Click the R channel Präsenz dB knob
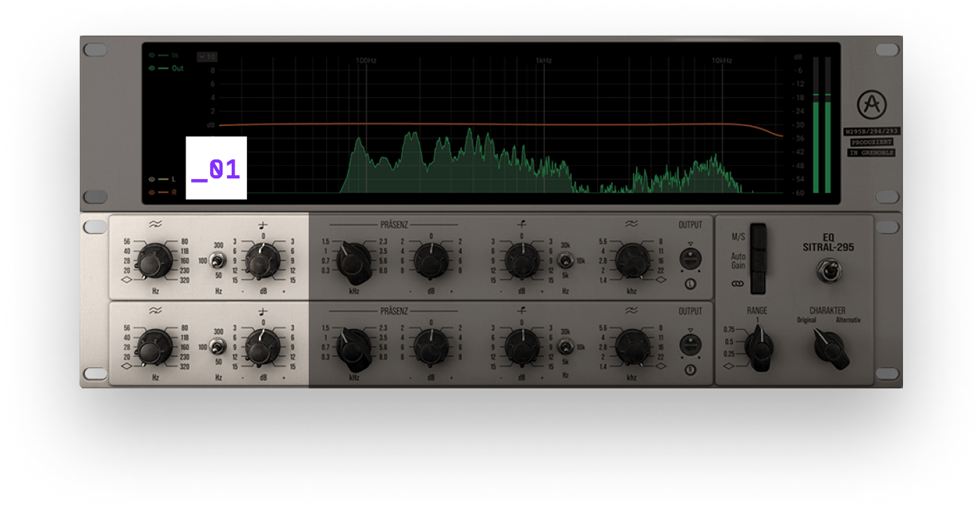Viewport: 980px width, 506px height. [431, 346]
